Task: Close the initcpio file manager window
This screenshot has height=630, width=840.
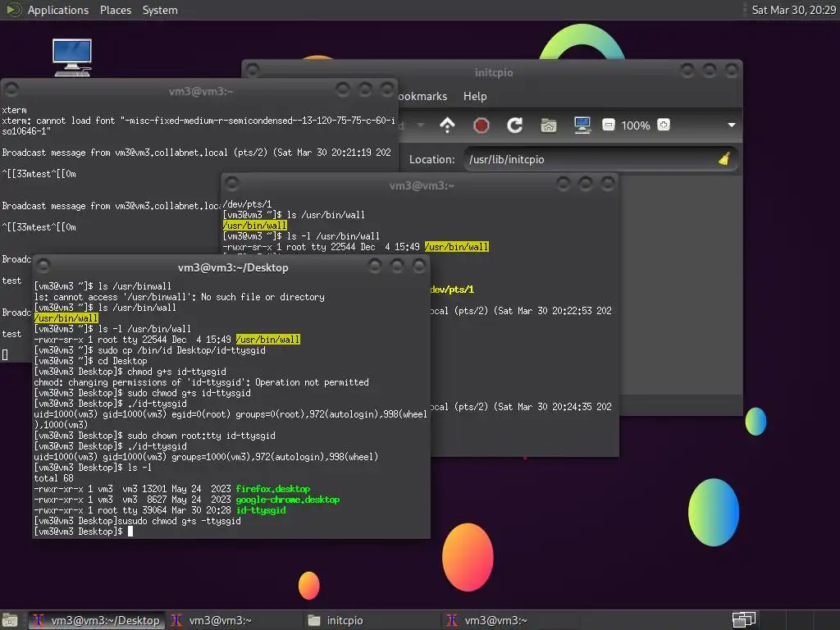Action: click(x=732, y=71)
